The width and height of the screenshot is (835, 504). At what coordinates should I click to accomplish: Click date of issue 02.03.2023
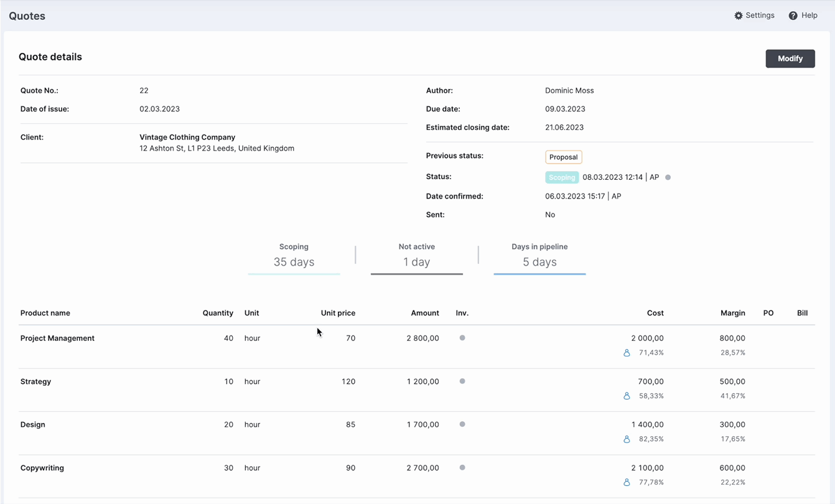coord(159,109)
